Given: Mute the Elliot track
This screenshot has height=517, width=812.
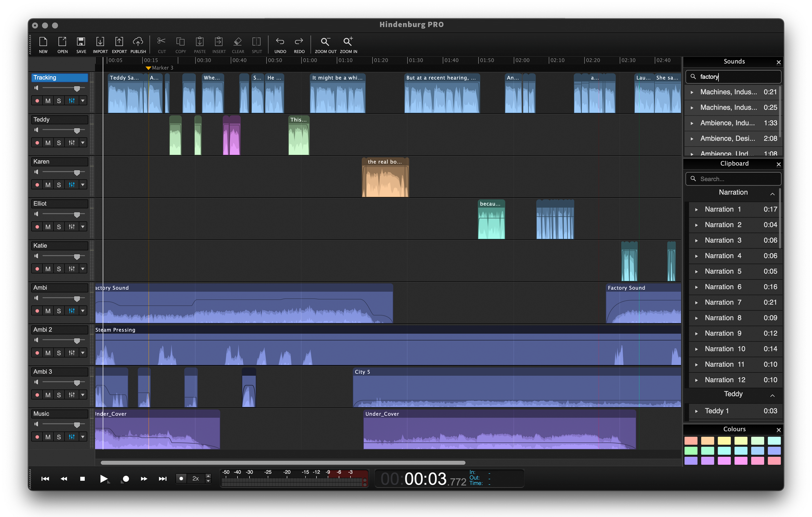Looking at the screenshot, I should click(x=48, y=227).
